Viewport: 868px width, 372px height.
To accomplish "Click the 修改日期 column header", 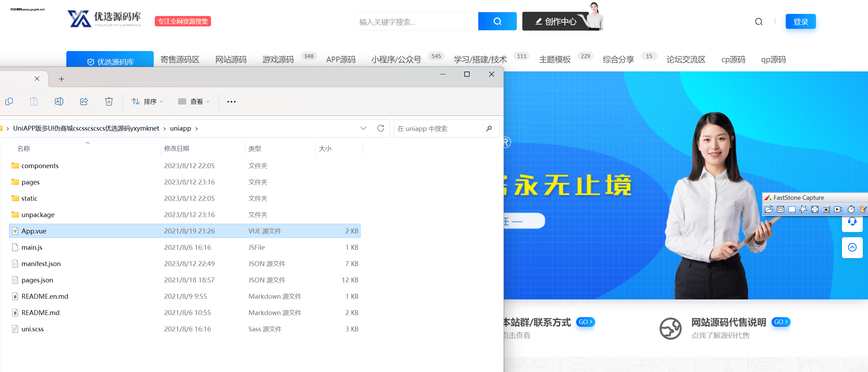I will [x=177, y=149].
